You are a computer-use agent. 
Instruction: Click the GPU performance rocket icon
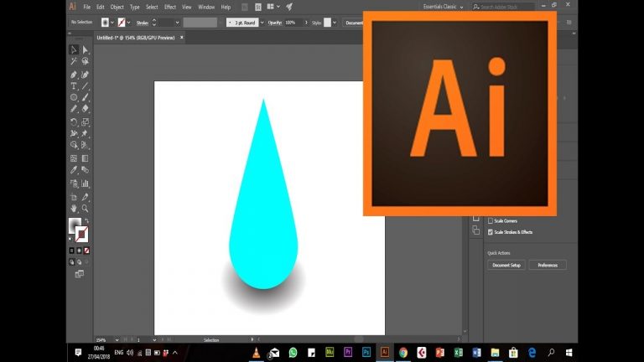(289, 7)
